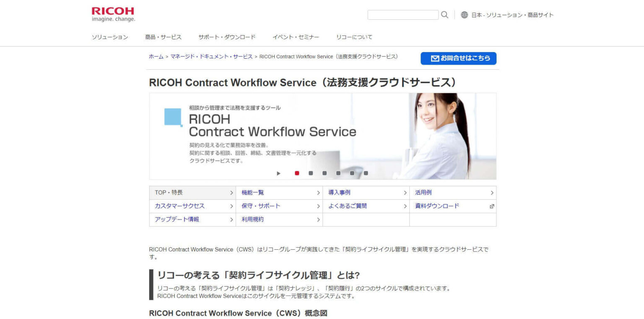Expand the 活用例 section chevron

click(x=491, y=193)
